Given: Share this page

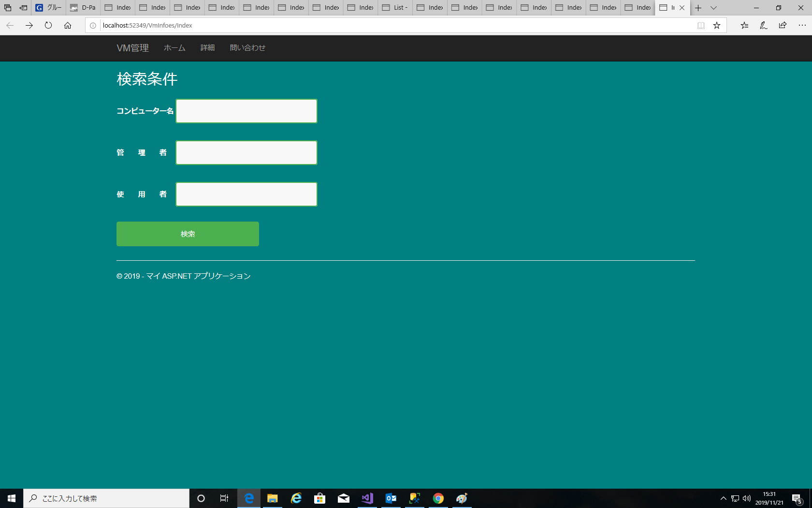Looking at the screenshot, I should pyautogui.click(x=783, y=25).
